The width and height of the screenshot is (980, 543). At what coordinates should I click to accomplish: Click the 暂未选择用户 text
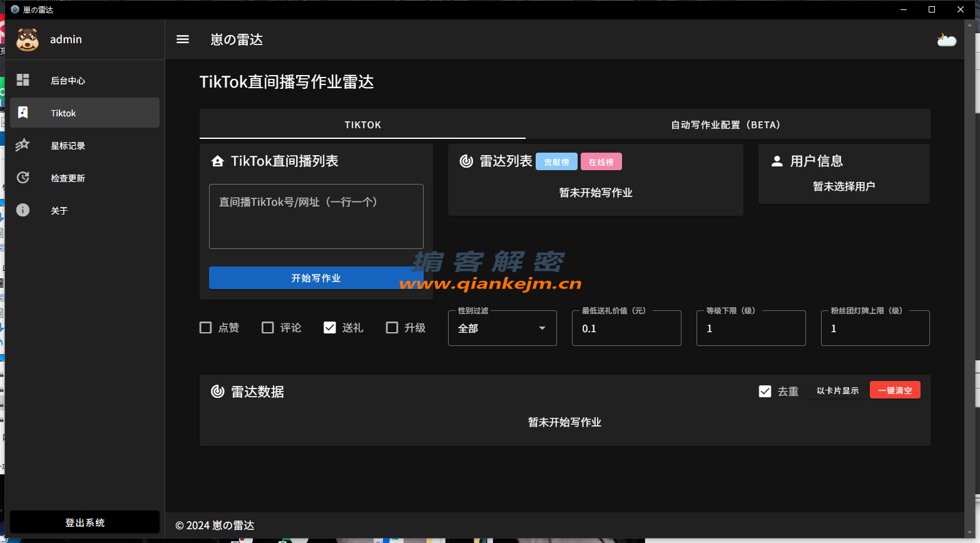point(844,186)
